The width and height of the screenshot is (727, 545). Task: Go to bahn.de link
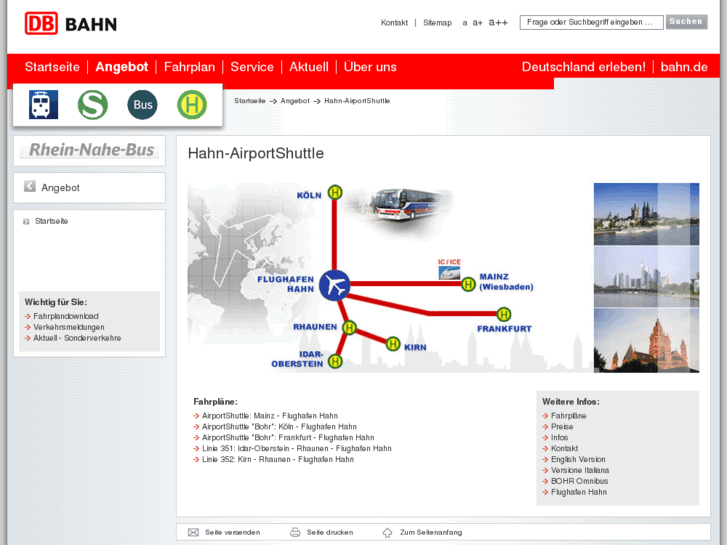pos(684,67)
